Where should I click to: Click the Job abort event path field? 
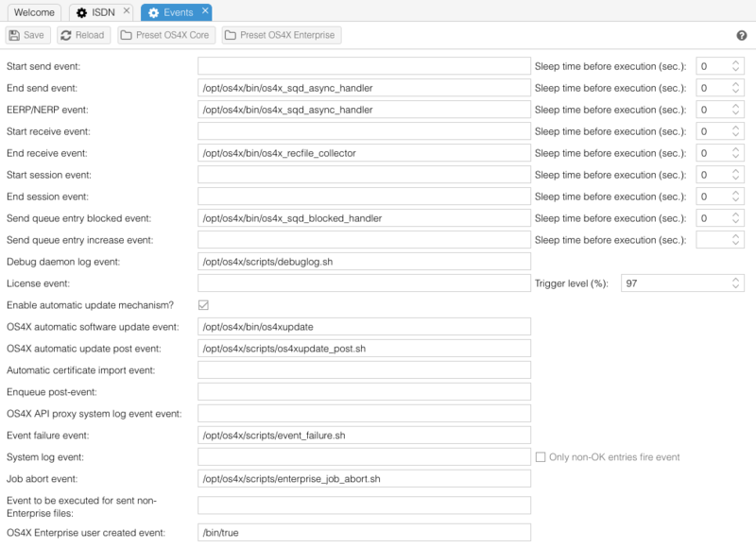point(364,479)
